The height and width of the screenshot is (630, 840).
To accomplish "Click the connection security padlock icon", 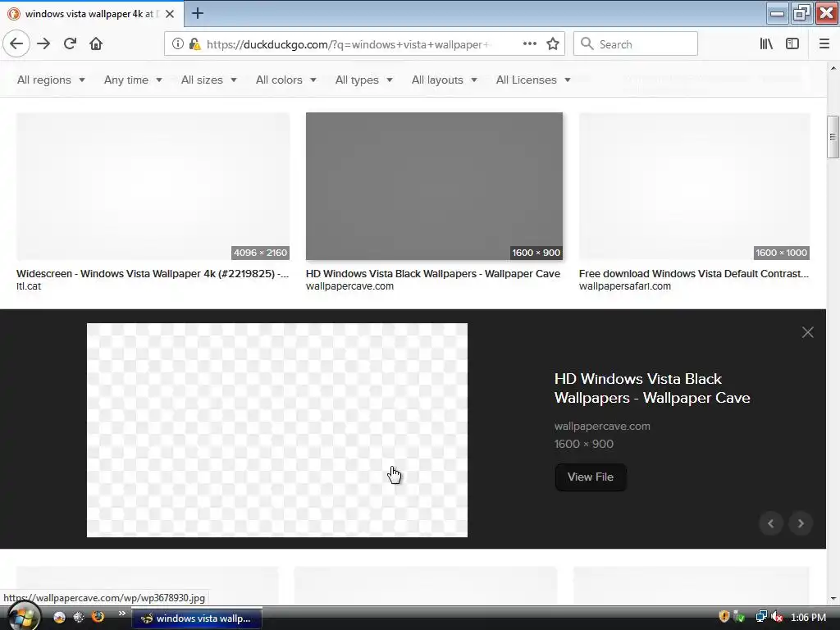I will click(194, 44).
